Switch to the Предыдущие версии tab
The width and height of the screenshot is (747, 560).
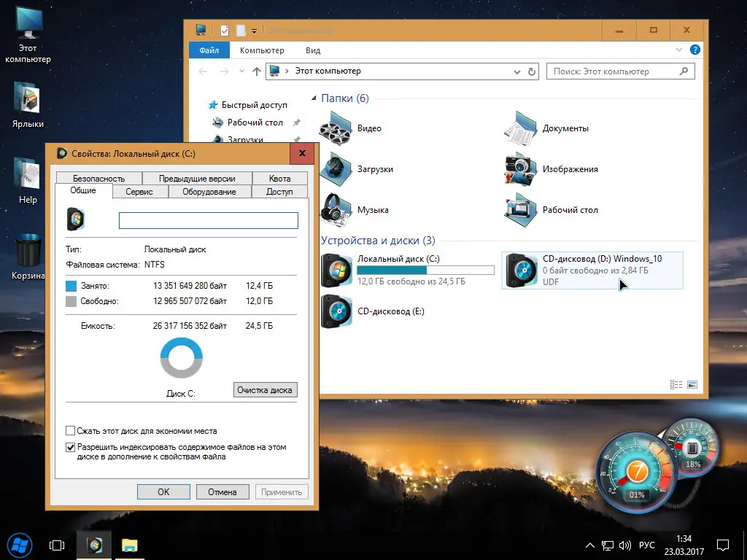pos(197,178)
